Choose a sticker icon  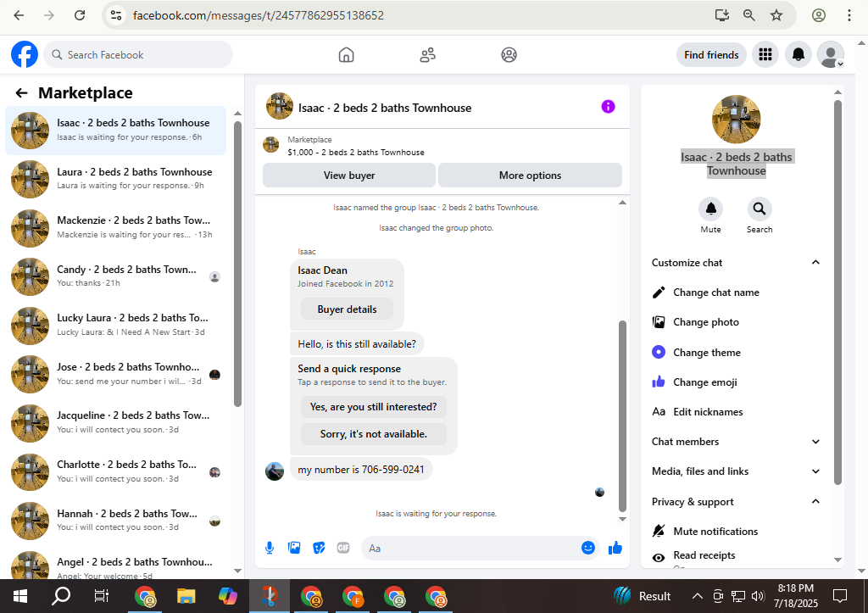tap(319, 549)
